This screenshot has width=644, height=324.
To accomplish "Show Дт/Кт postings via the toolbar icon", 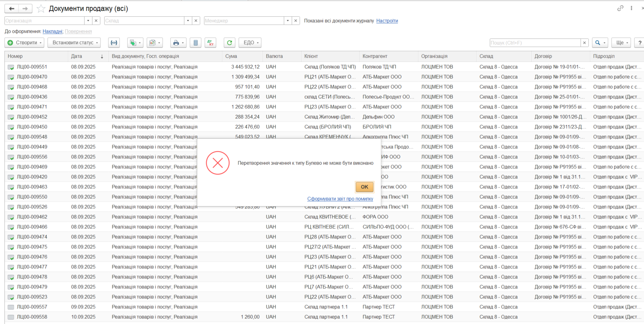I will coord(210,43).
